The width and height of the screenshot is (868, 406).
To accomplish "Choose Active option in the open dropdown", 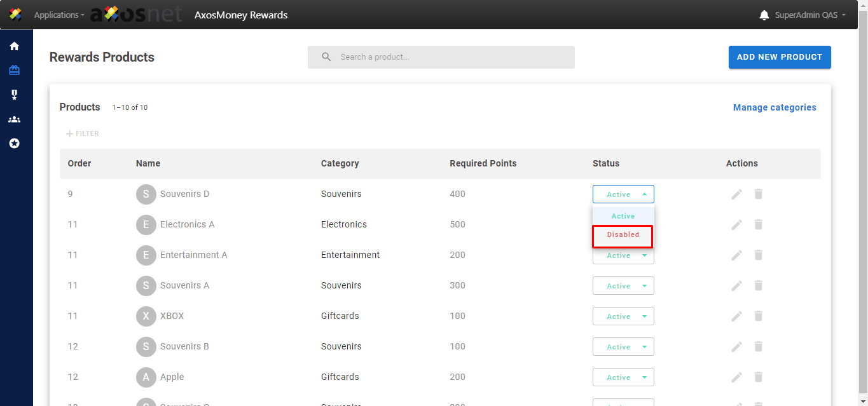I will coord(623,216).
